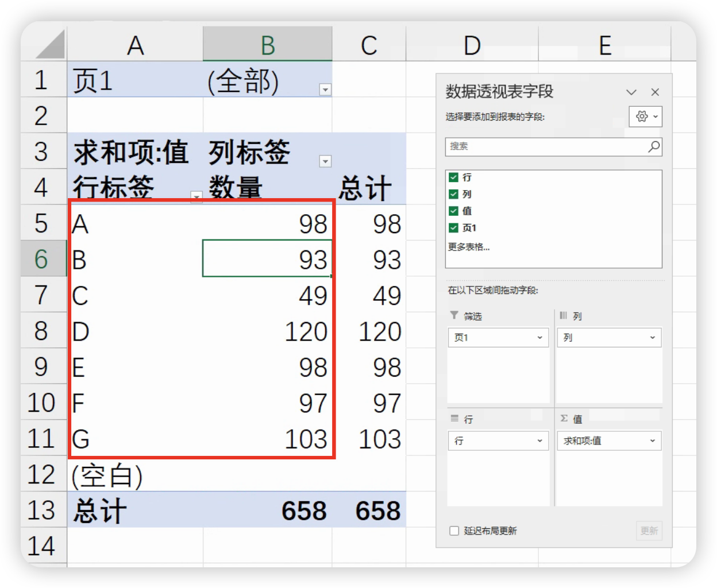Click value 120 in cell B8

click(x=268, y=331)
